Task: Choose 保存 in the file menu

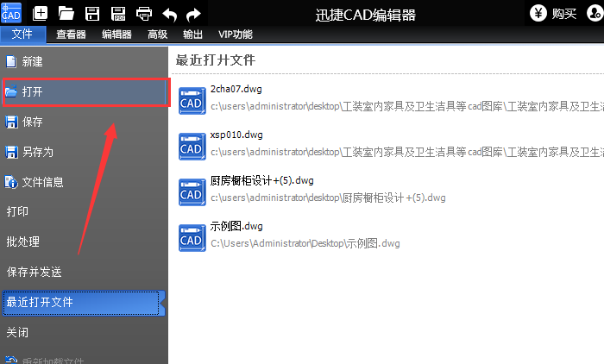Action: (84, 122)
